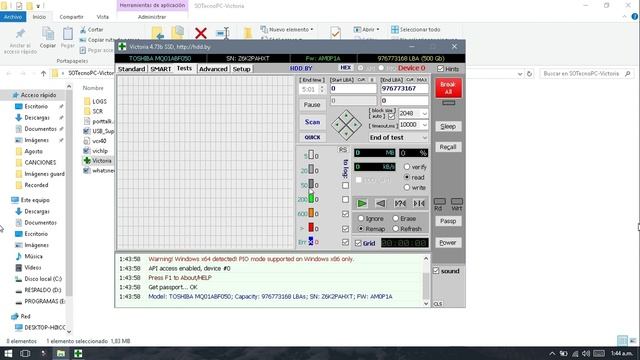
Task: Select the Refresh radio option
Action: [396, 229]
